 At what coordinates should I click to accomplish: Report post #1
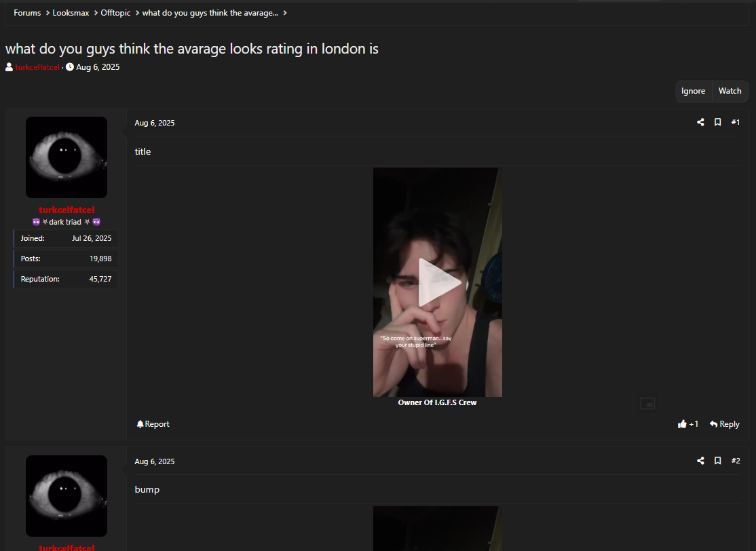(x=153, y=424)
